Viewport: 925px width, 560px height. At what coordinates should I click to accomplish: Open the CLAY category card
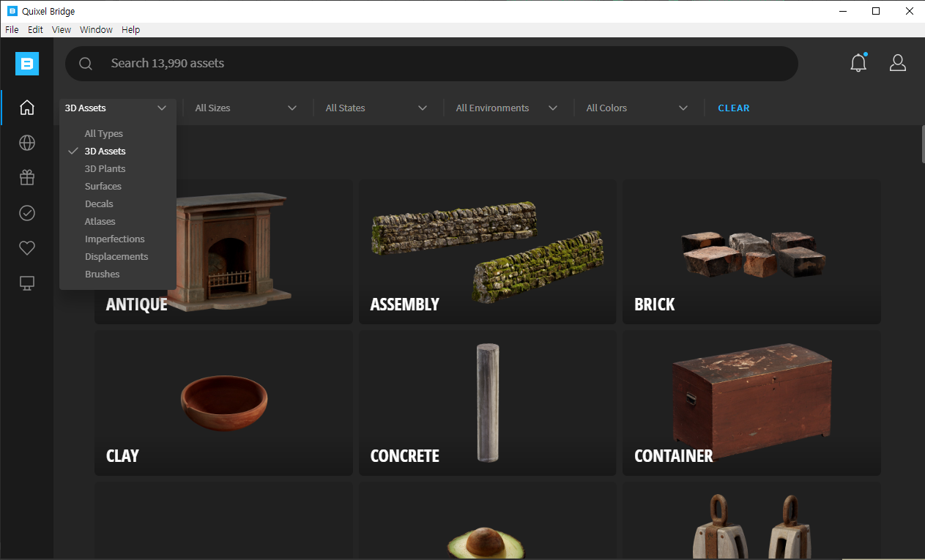[x=223, y=403]
